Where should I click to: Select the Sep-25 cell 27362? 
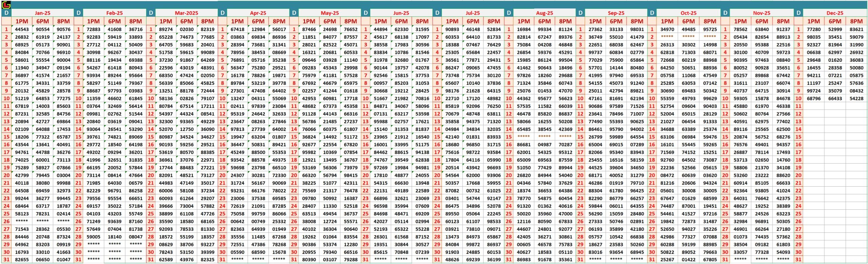[595, 30]
